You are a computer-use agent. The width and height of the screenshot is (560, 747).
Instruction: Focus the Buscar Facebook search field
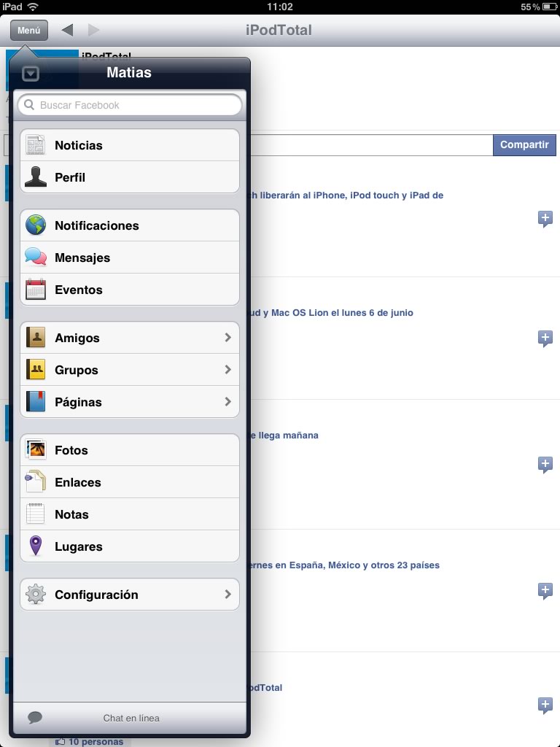click(130, 105)
